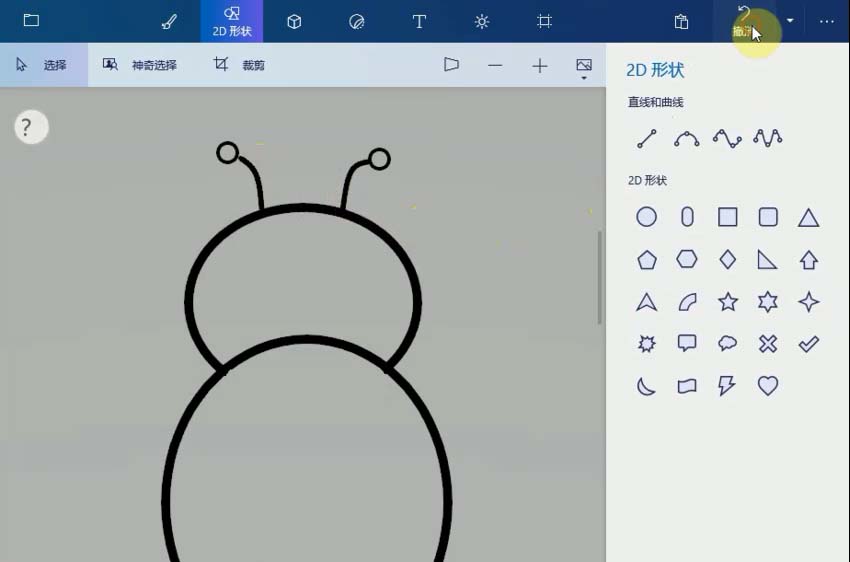Pick the checkmark shape
The width and height of the screenshot is (850, 562).
(x=808, y=344)
